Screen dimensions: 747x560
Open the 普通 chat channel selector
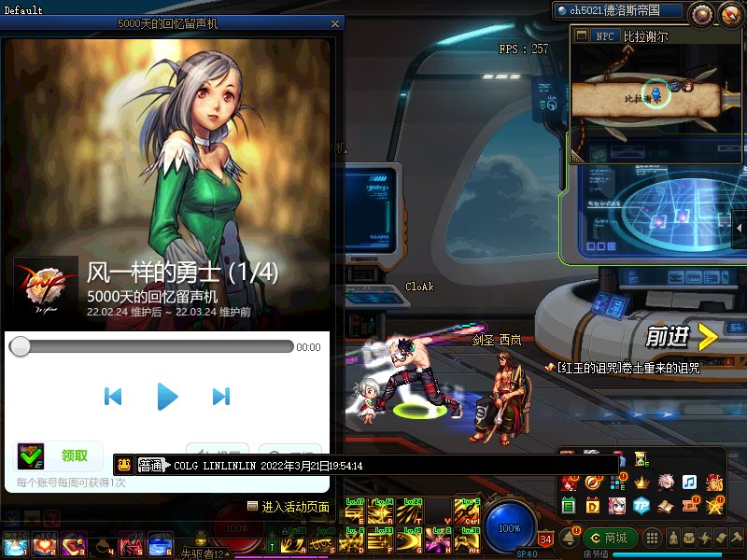(x=153, y=465)
